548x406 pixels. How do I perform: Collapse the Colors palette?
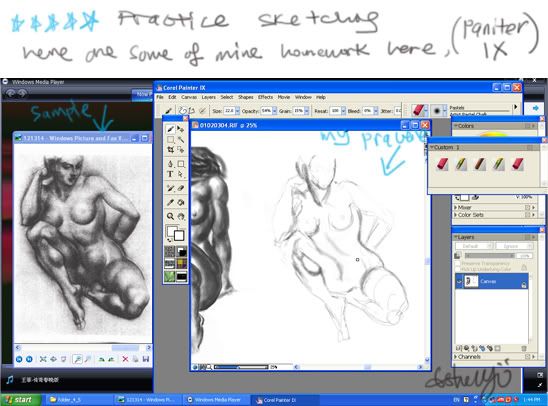pos(456,126)
